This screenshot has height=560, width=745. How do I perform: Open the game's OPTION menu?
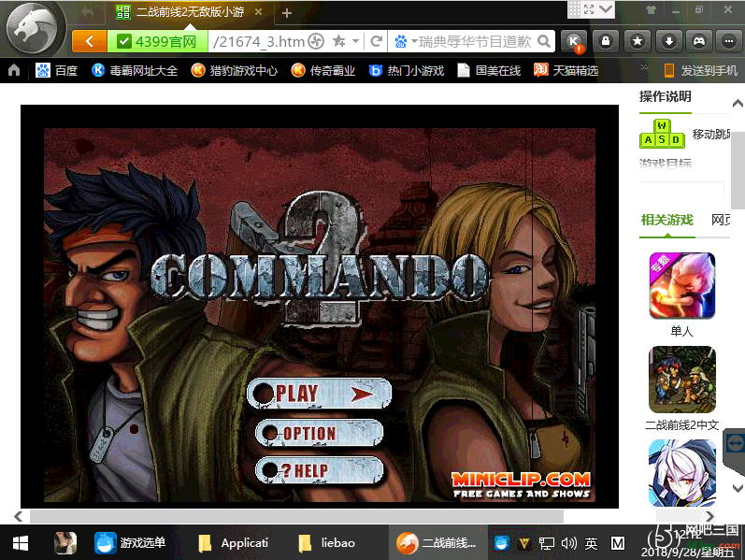point(320,433)
